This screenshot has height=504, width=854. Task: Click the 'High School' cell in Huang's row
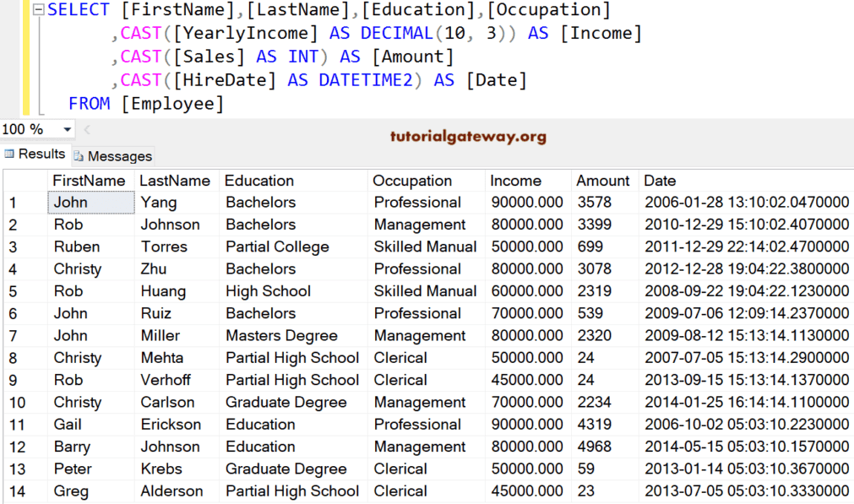(294, 291)
